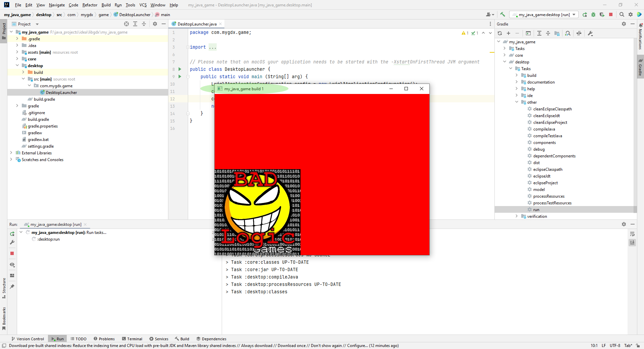Open Search Everywhere magnifier icon
The height and width of the screenshot is (349, 644).
click(622, 14)
